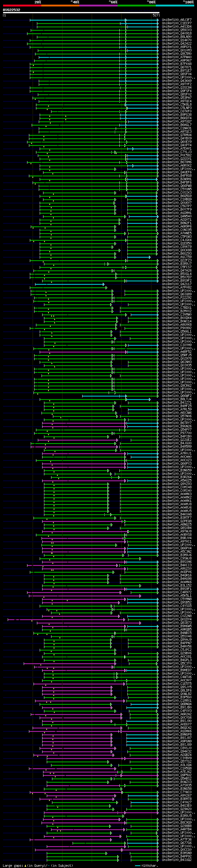Select the query label AV622532
This screenshot has height=868, width=197.
11,10
